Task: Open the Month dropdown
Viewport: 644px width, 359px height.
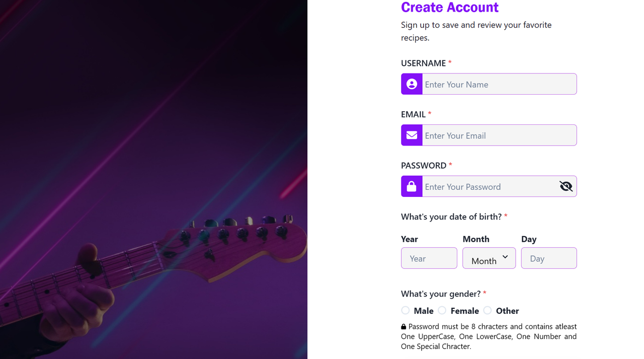Action: point(485,258)
